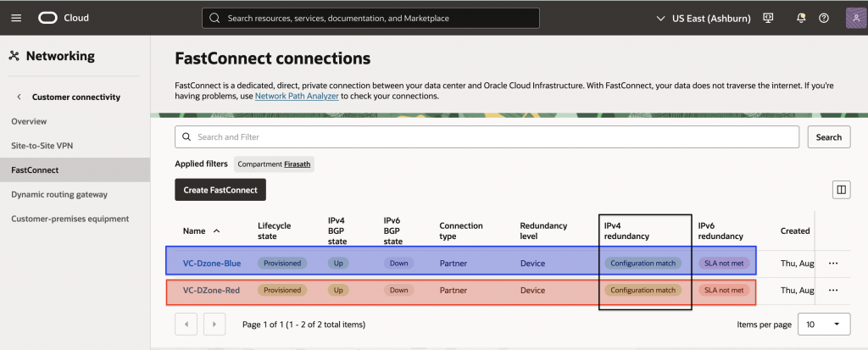
Task: Click the Connection type column header
Action: pyautogui.click(x=461, y=231)
